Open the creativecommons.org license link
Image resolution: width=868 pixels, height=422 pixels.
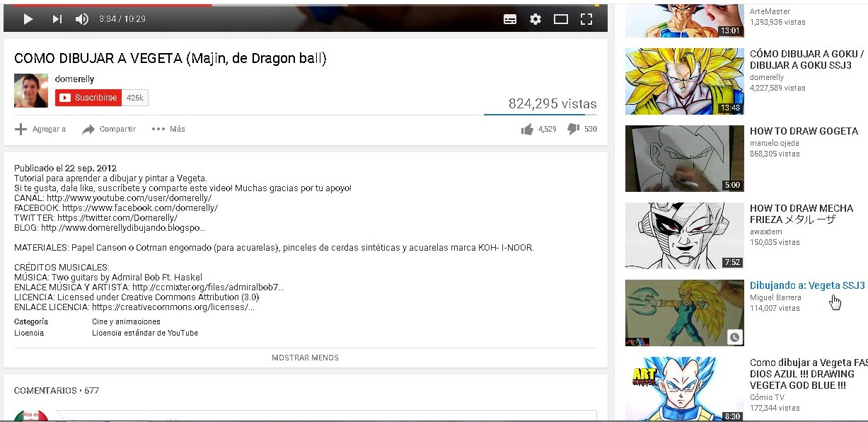pos(173,307)
